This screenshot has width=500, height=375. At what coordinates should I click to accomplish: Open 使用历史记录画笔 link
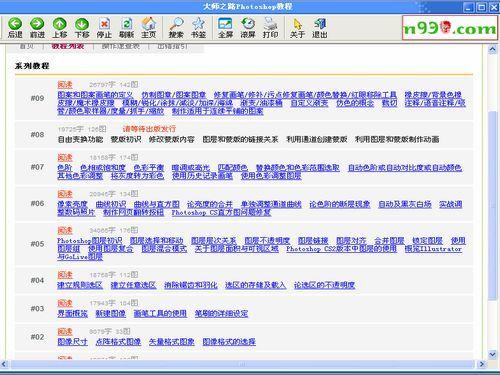202,176
